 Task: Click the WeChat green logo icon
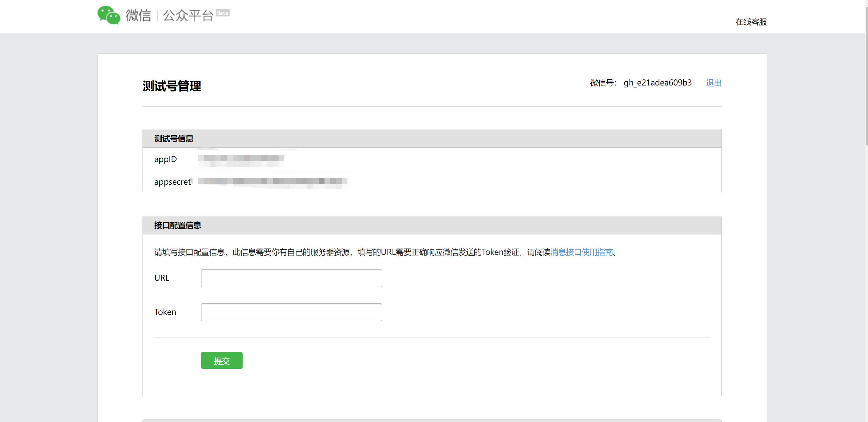tap(109, 15)
